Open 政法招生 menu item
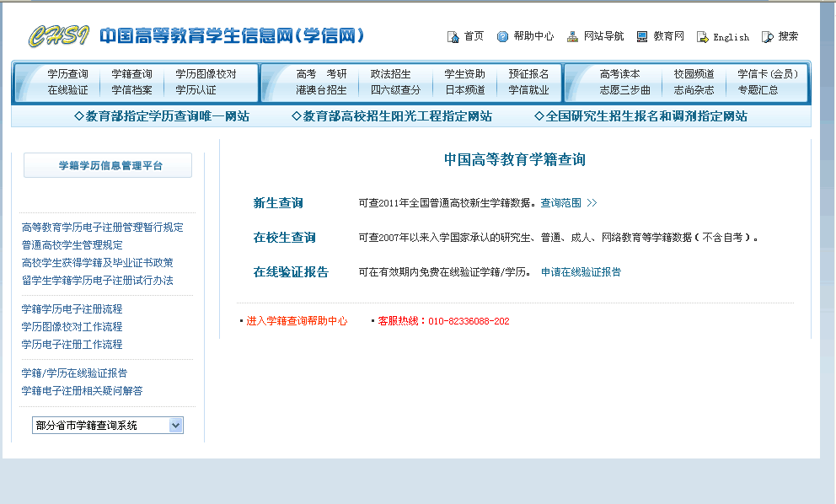Screen dimensions: 836x504 click(390, 73)
